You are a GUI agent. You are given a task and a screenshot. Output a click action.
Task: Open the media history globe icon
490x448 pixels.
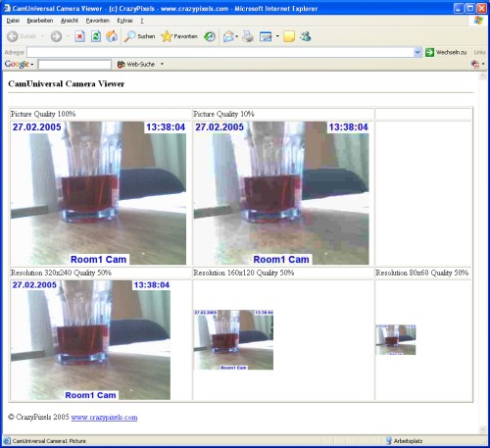point(210,36)
